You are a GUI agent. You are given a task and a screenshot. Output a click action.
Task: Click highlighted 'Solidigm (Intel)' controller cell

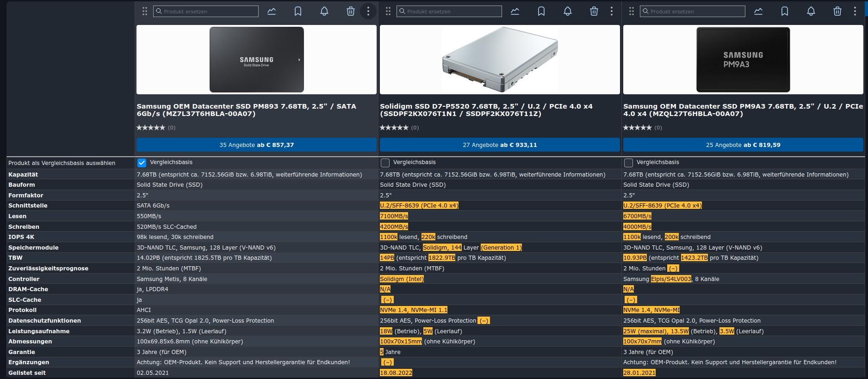point(402,279)
